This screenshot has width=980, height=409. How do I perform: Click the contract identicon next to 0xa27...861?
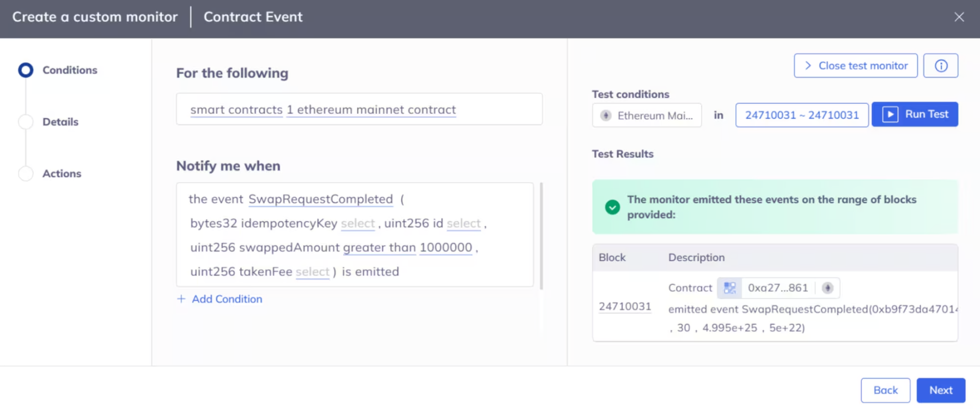click(x=729, y=288)
